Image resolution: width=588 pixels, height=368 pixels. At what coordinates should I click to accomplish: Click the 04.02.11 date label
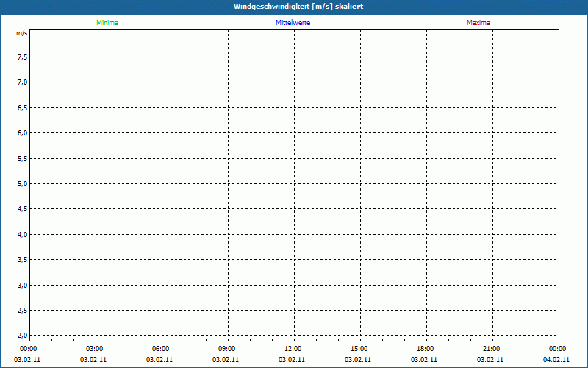pyautogui.click(x=556, y=360)
